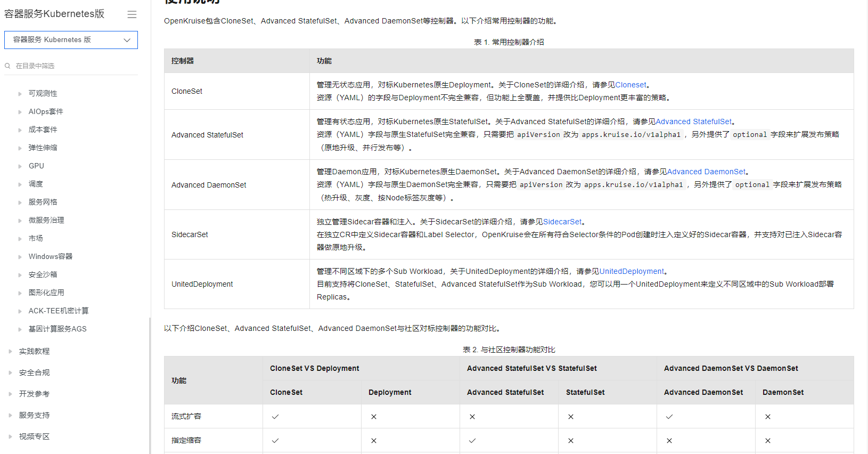Expand the 微服务治理 tree arrow
Screen dimensions: 868x454
coord(20,221)
